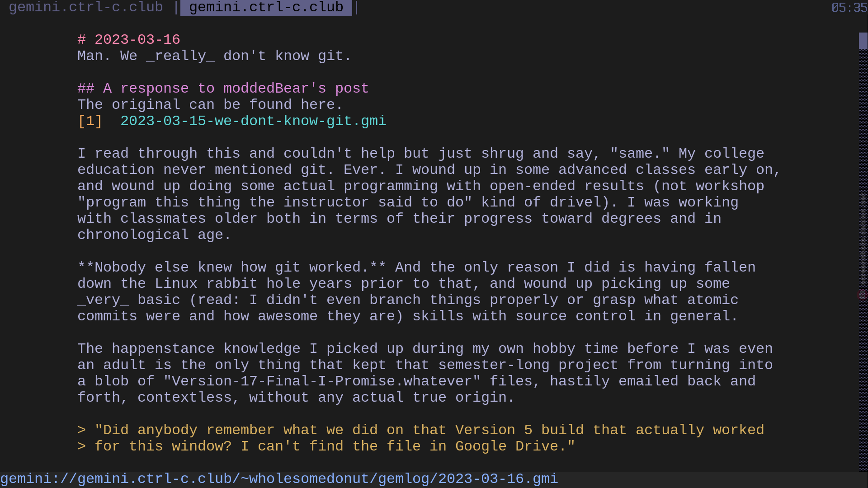The height and width of the screenshot is (488, 868).
Task: Click the scrollbar thumb at the top
Action: click(863, 41)
